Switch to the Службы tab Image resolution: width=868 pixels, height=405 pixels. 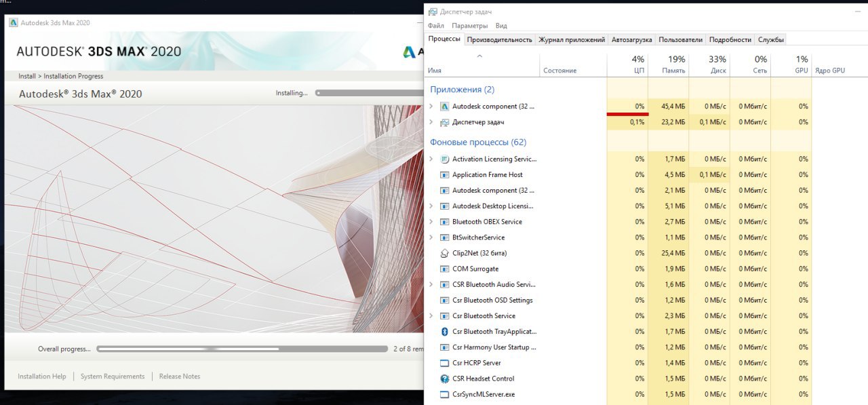tap(771, 39)
